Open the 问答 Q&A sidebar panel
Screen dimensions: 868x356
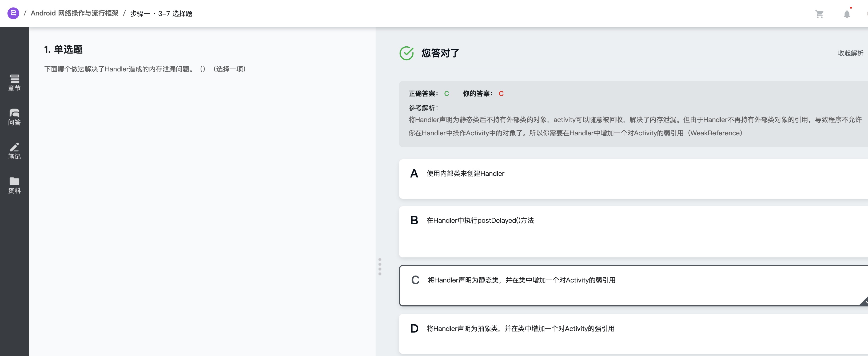coord(14,117)
